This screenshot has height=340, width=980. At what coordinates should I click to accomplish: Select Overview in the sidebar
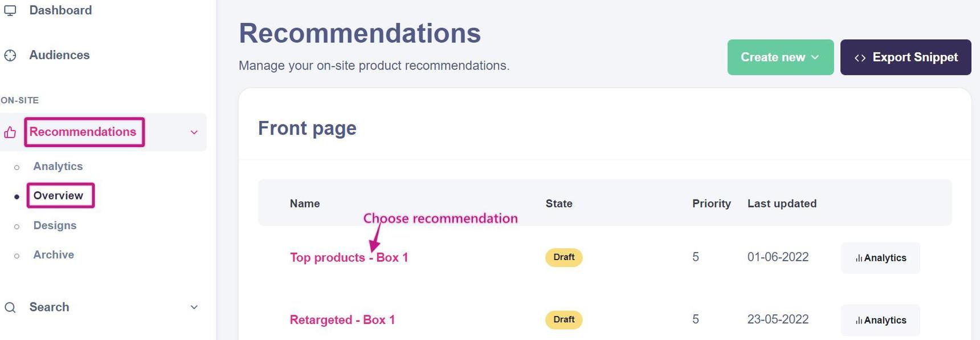click(58, 196)
